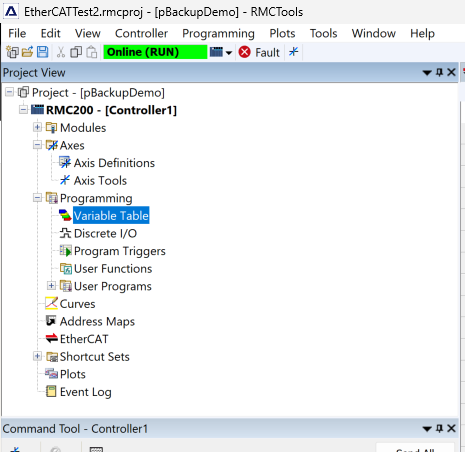Collapse the Programming node
Viewport: 465px width, 452px height.
(37, 198)
